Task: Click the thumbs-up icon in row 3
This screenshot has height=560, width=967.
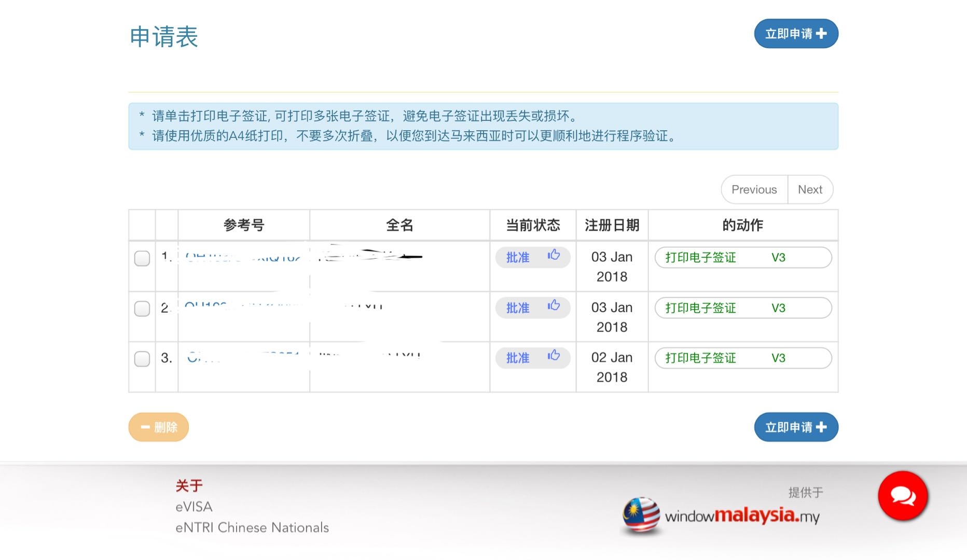Action: pos(554,356)
